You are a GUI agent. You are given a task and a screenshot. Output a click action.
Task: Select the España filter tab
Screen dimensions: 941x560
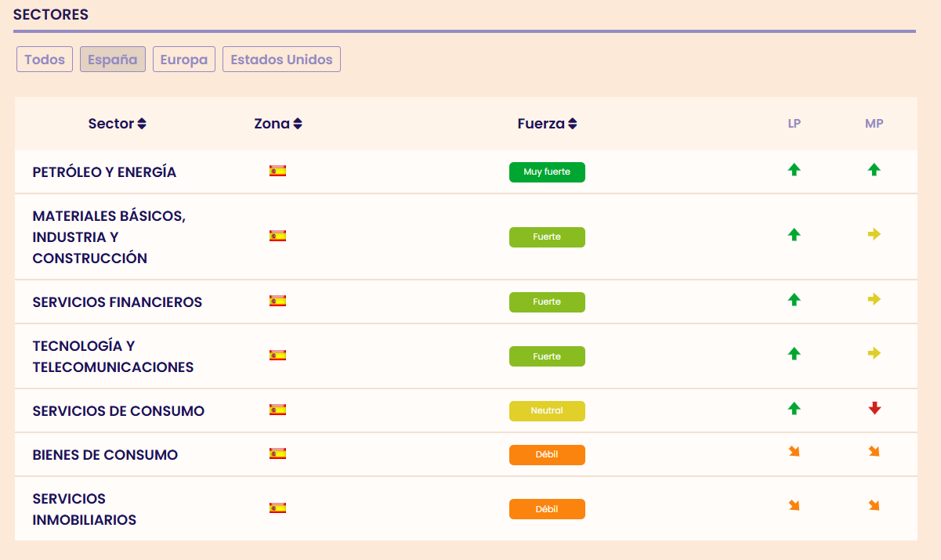pyautogui.click(x=113, y=60)
